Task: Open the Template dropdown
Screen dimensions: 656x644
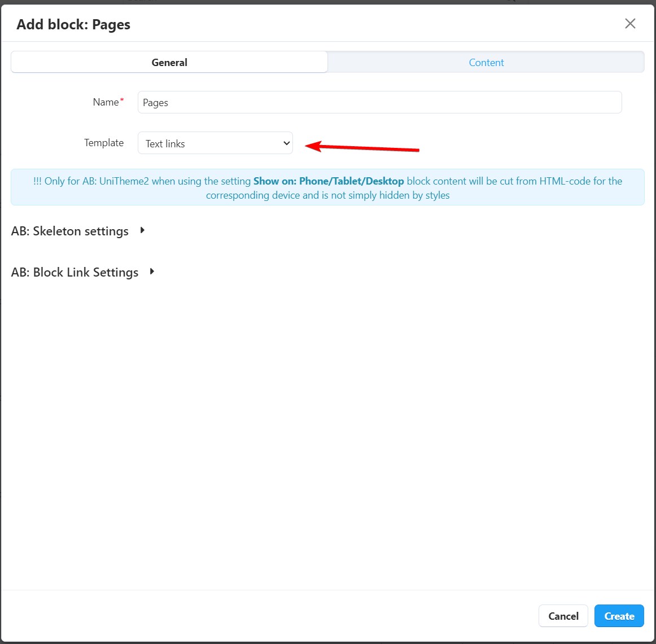Action: point(215,143)
